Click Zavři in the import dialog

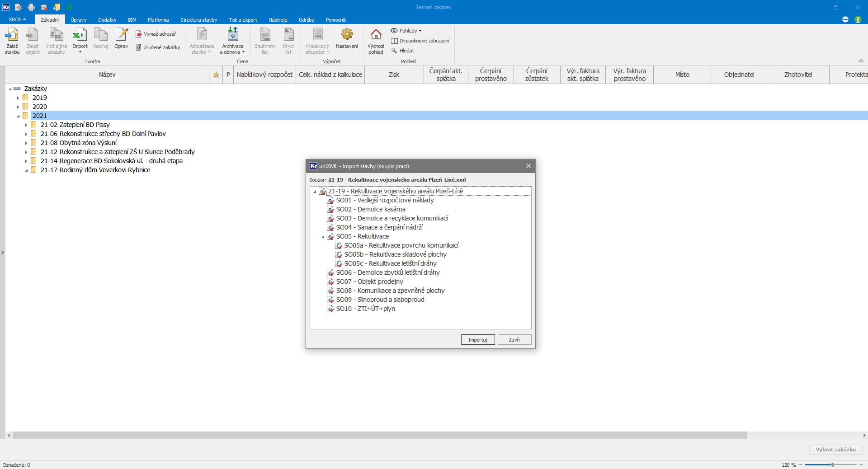tap(514, 340)
